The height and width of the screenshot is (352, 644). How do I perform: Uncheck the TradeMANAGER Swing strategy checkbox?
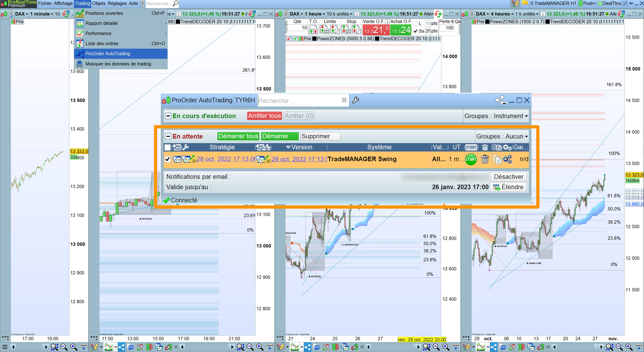[x=167, y=159]
